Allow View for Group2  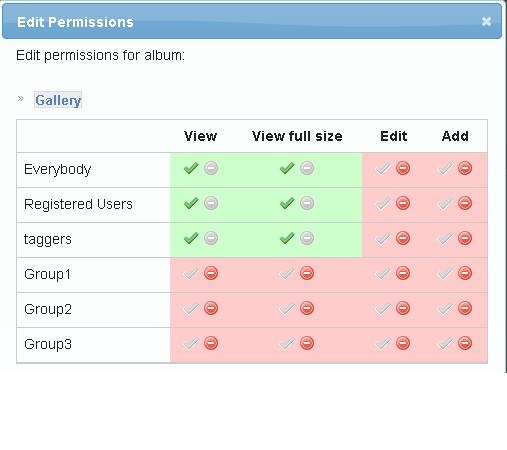[x=191, y=308]
